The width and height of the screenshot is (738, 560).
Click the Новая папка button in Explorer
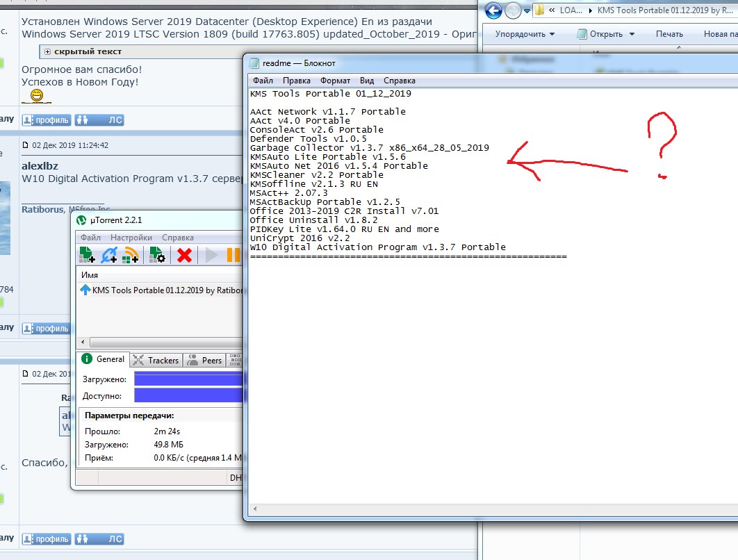[x=720, y=34]
